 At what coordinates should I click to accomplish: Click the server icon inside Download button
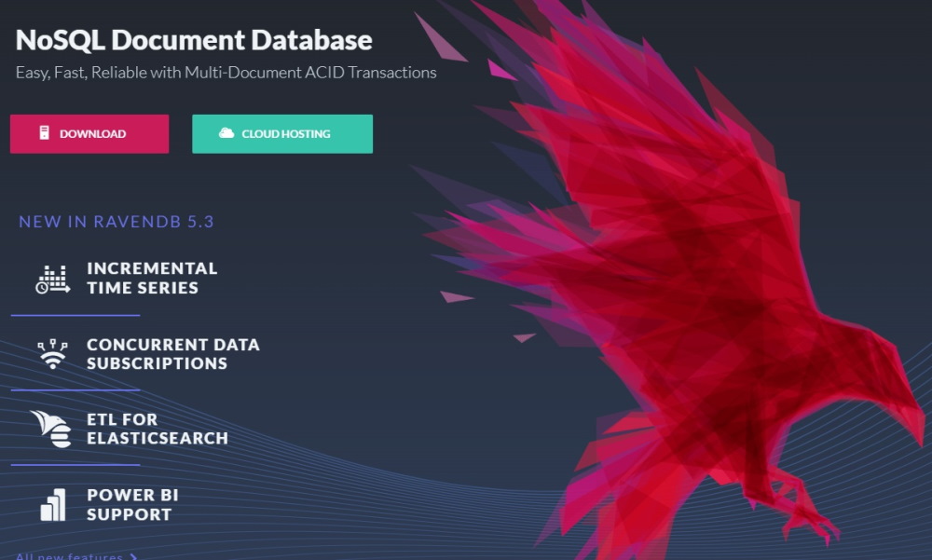pos(44,132)
